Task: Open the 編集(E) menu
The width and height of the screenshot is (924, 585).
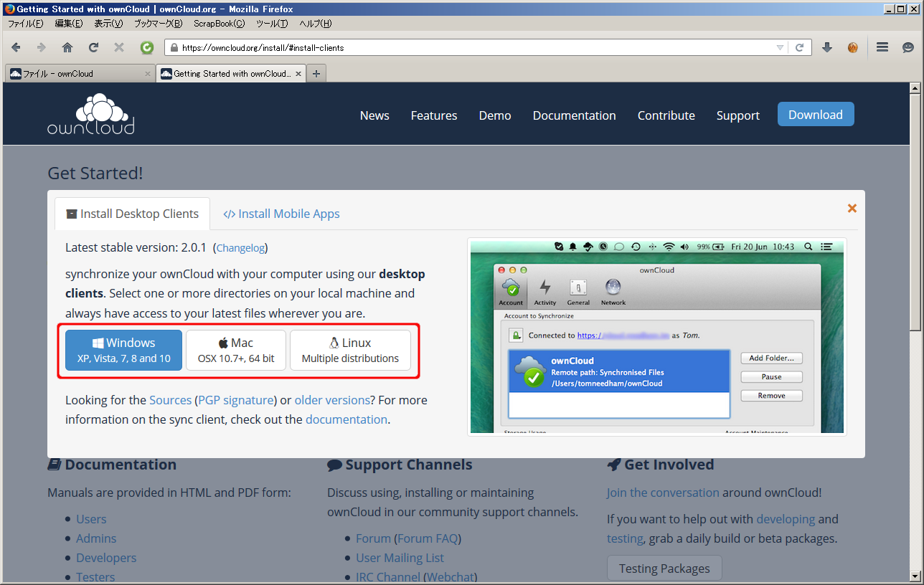Action: pos(69,24)
